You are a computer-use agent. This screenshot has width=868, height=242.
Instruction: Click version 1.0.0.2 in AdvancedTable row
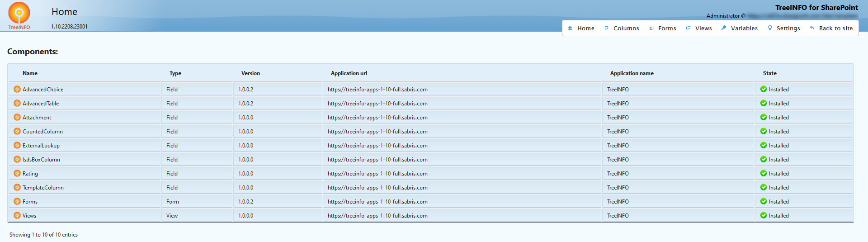(x=246, y=103)
